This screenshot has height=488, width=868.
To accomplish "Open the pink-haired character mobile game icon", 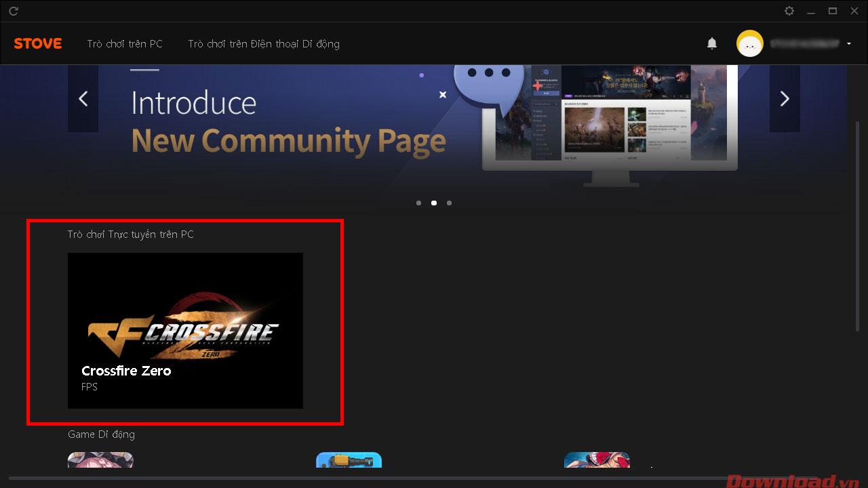I will point(100,460).
